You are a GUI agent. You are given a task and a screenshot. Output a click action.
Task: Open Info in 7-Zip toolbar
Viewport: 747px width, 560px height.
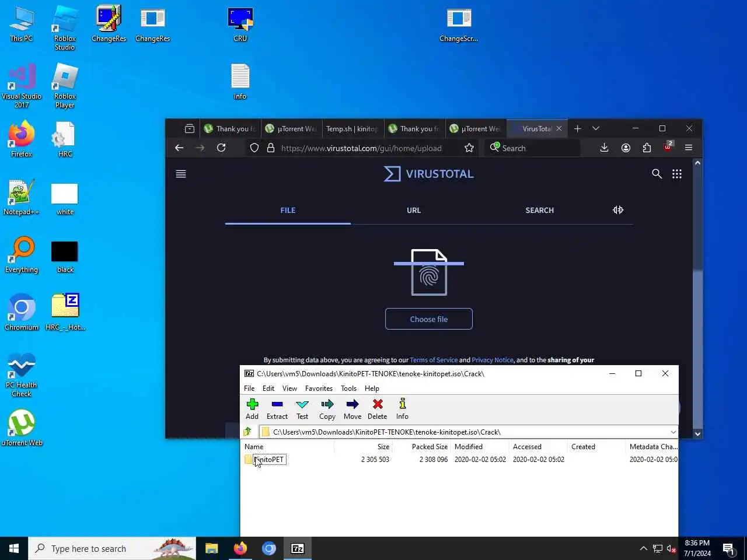coord(402,409)
